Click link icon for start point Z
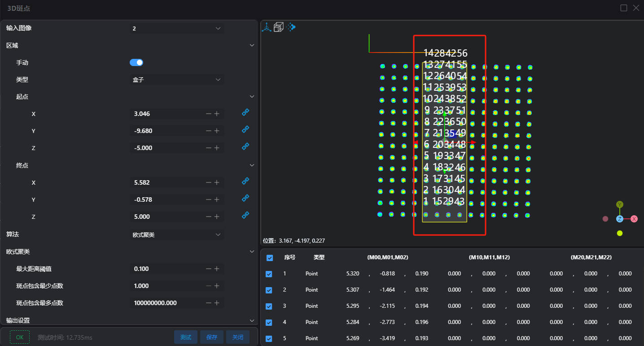The height and width of the screenshot is (346, 644). pos(245,146)
